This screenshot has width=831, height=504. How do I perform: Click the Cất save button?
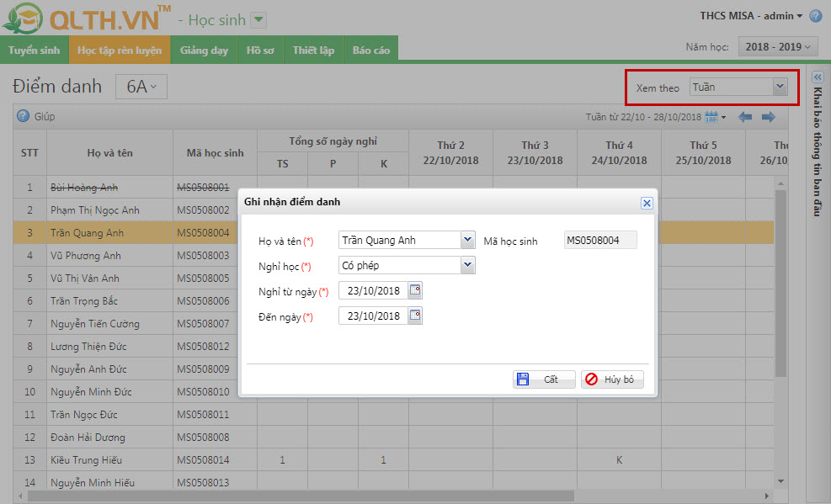544,379
